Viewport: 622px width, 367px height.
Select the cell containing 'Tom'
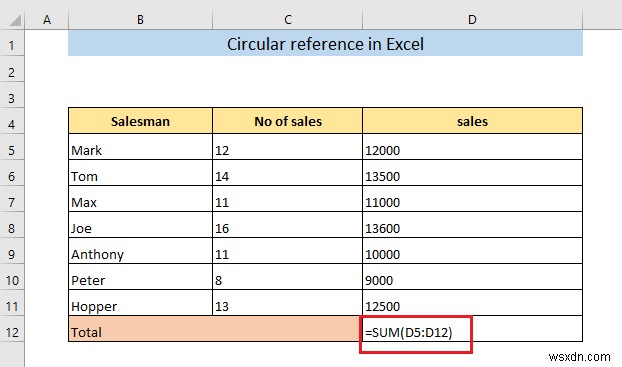coord(140,173)
